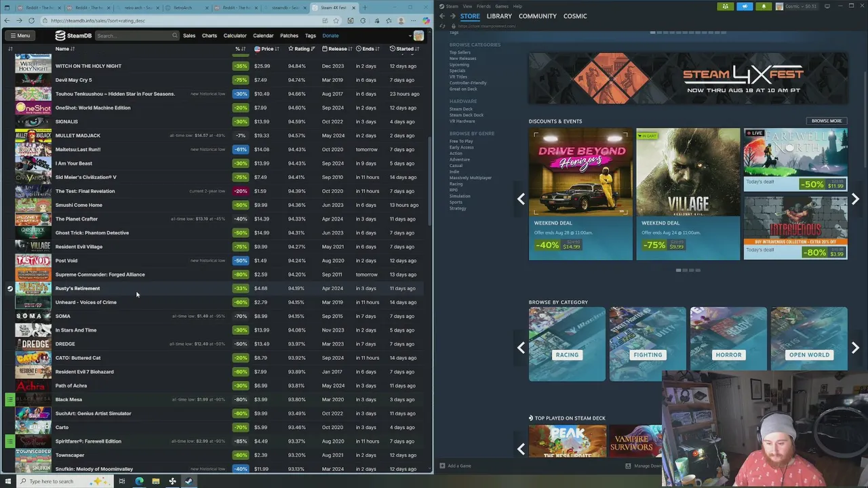Click next arrow on Browse by Category carousel
This screenshot has width=868, height=488.
click(x=855, y=348)
